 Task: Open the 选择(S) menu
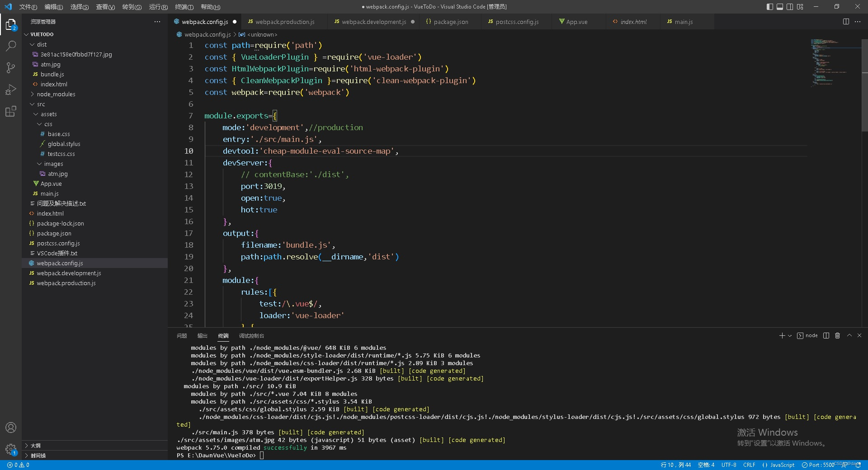click(x=80, y=7)
